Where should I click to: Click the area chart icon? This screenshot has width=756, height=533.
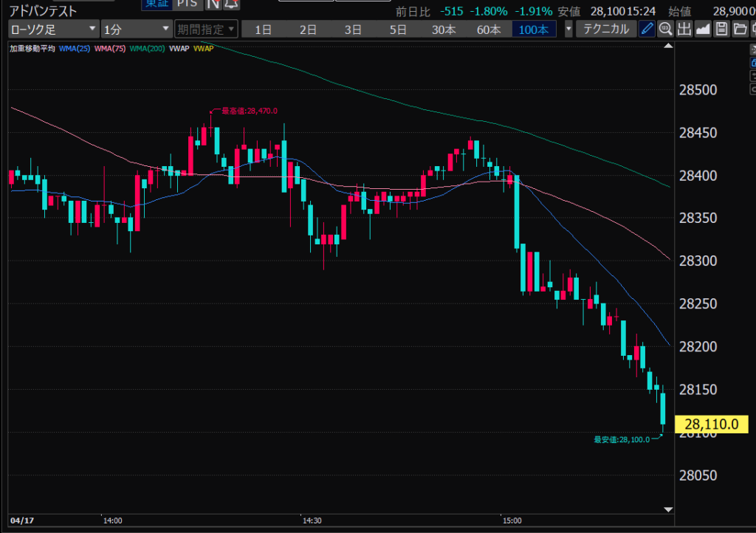click(702, 30)
